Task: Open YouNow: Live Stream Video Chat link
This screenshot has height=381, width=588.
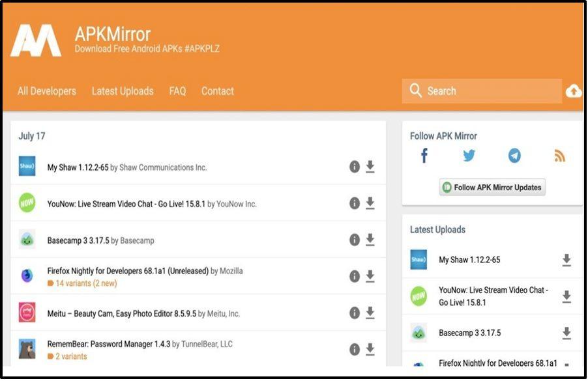Action: pyautogui.click(x=126, y=204)
